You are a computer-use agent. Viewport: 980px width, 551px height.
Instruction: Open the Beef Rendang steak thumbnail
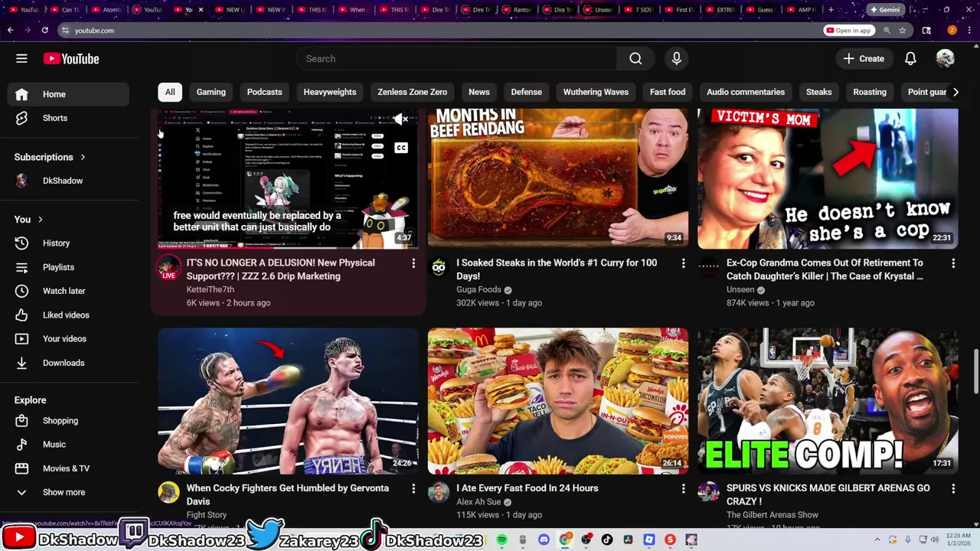(558, 178)
